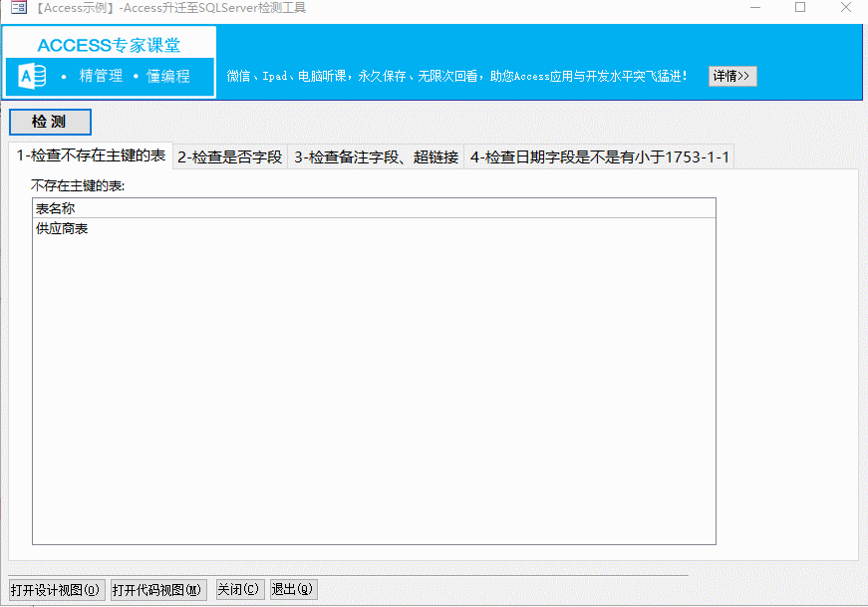
Task: Click the 退出(Q) button
Action: point(294,589)
